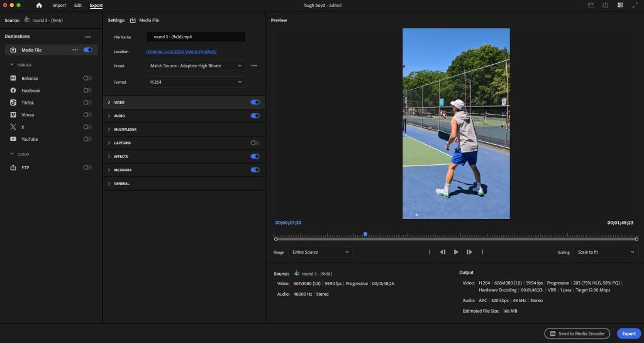
Task: Click the Vimeo icon
Action: click(x=13, y=115)
